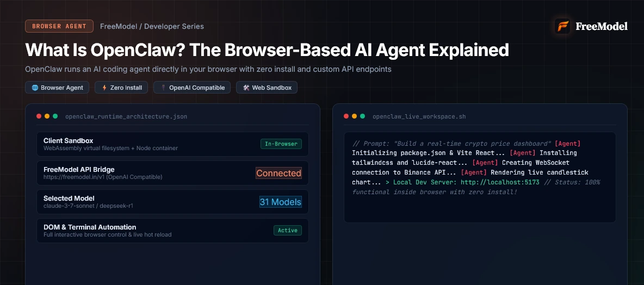This screenshot has width=644, height=285.
Task: Click red dot in runtime architecture window
Action: pyautogui.click(x=39, y=116)
